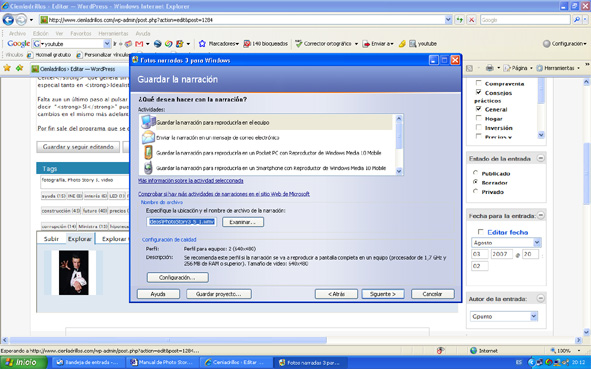The height and width of the screenshot is (369, 591).
Task: Stop loading with the red X icon
Action: click(x=472, y=20)
